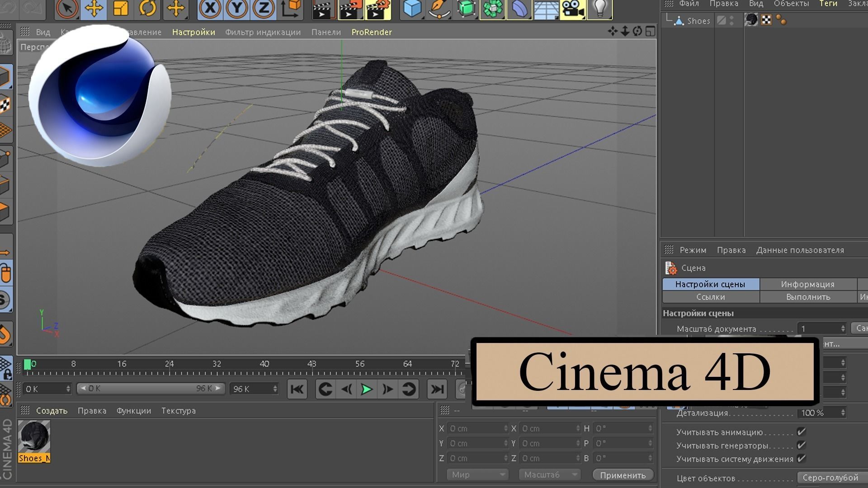The width and height of the screenshot is (868, 488).
Task: Open Вид menu in viewport
Action: (43, 32)
